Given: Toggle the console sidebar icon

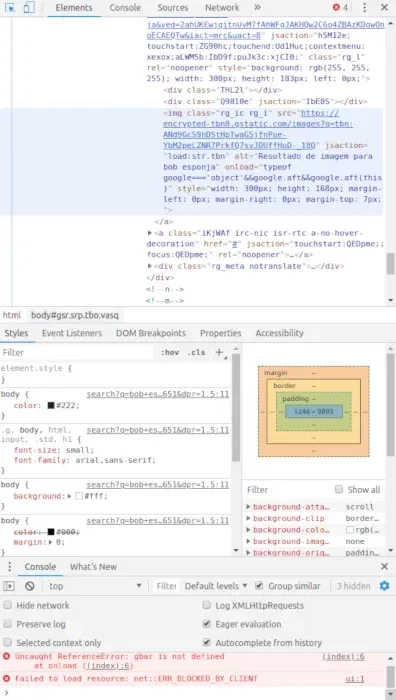Looking at the screenshot, I should click(9, 586).
